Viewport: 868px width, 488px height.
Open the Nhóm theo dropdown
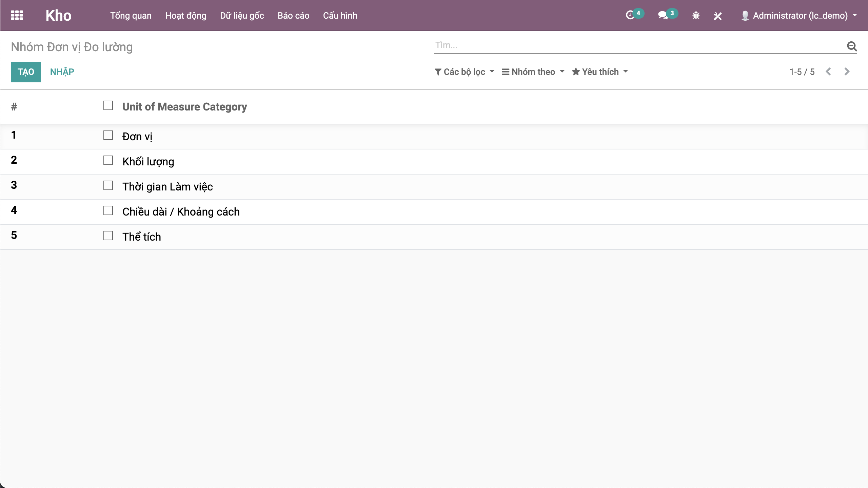tap(533, 72)
